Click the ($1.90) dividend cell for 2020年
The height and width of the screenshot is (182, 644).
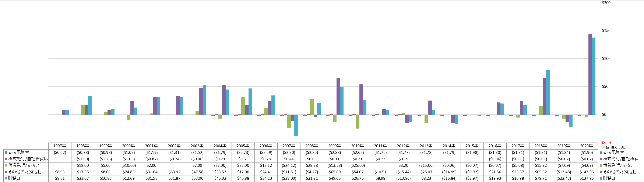(587, 153)
